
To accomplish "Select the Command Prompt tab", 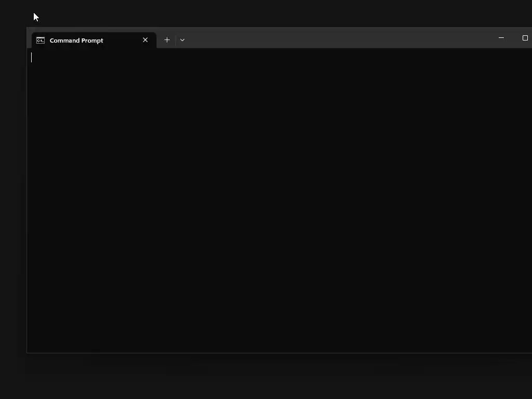I will [94, 41].
